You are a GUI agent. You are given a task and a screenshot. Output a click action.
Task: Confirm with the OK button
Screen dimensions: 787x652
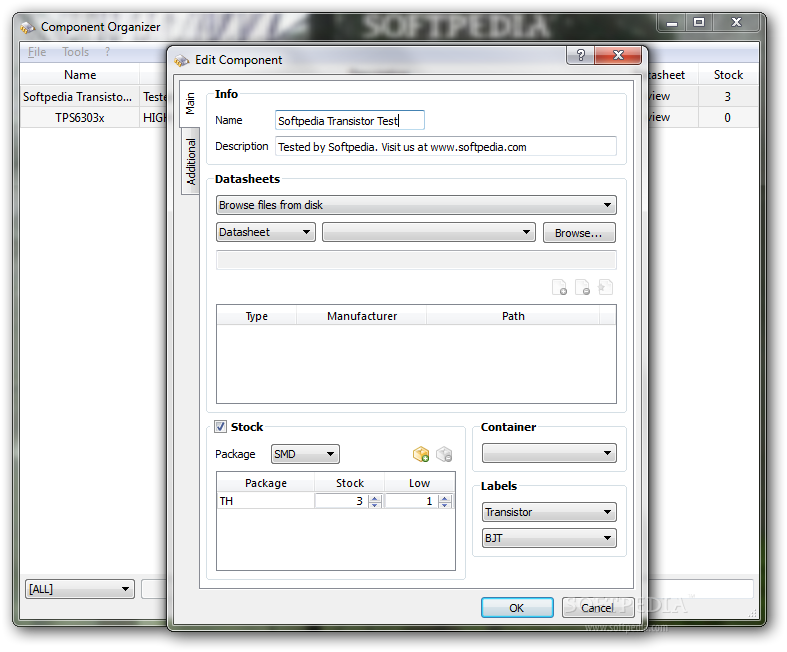pyautogui.click(x=517, y=608)
